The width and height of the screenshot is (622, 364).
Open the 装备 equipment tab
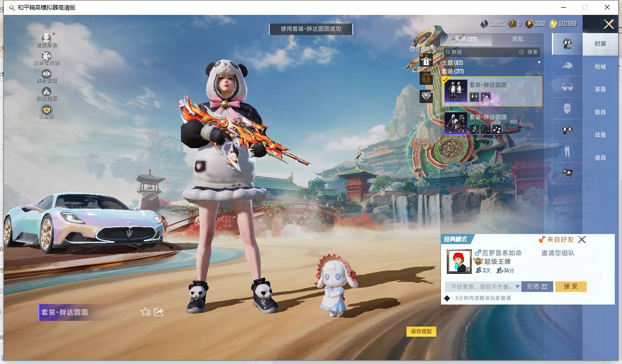(600, 89)
